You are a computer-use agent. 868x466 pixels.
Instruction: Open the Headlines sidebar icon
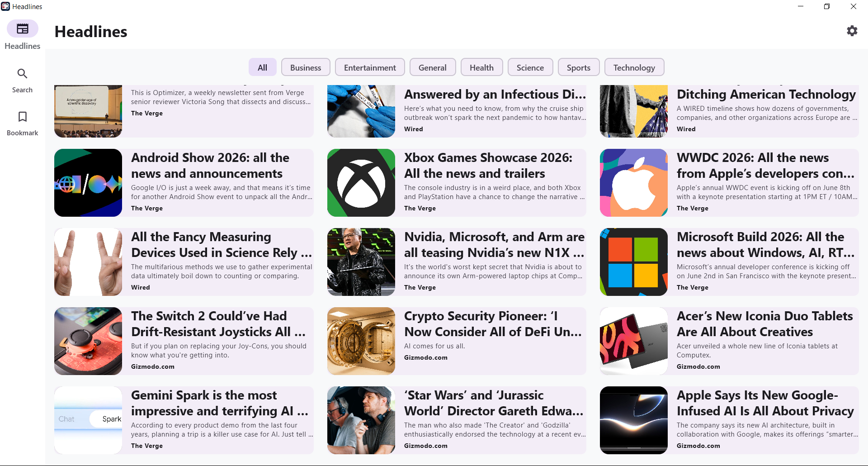[22, 29]
